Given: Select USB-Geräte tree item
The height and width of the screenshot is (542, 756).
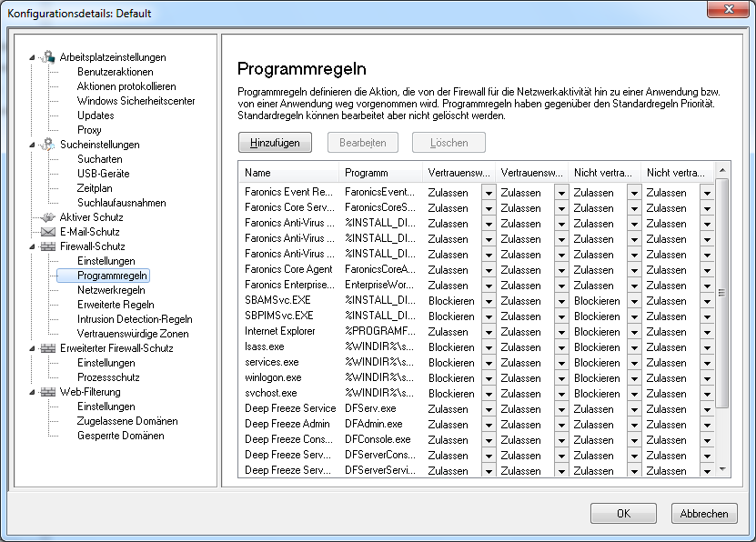Looking at the screenshot, I should tap(103, 174).
